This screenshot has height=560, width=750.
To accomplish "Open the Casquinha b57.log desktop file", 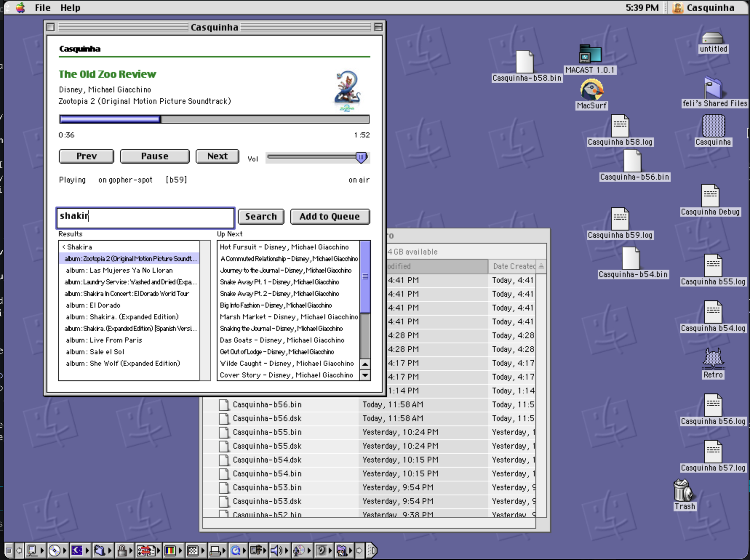I will 713,452.
